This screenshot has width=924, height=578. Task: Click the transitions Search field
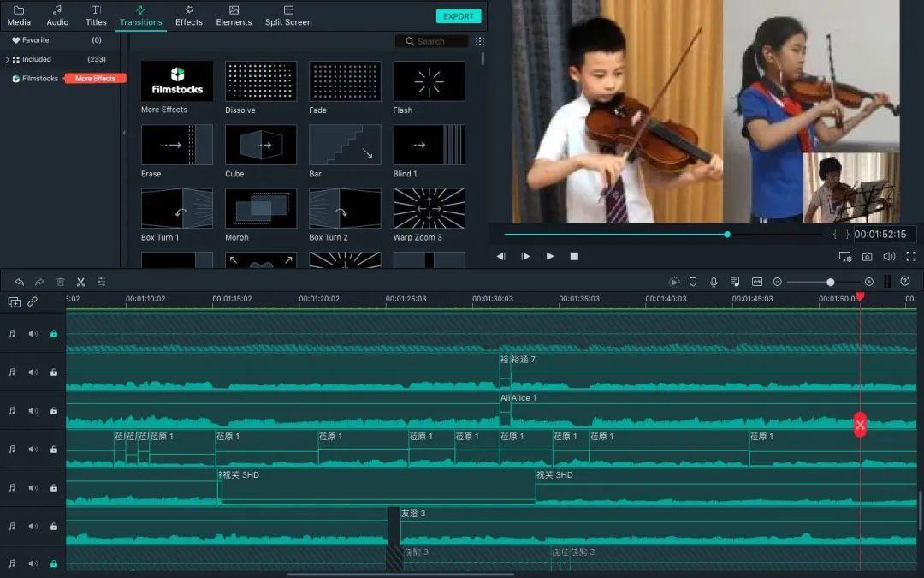[431, 41]
